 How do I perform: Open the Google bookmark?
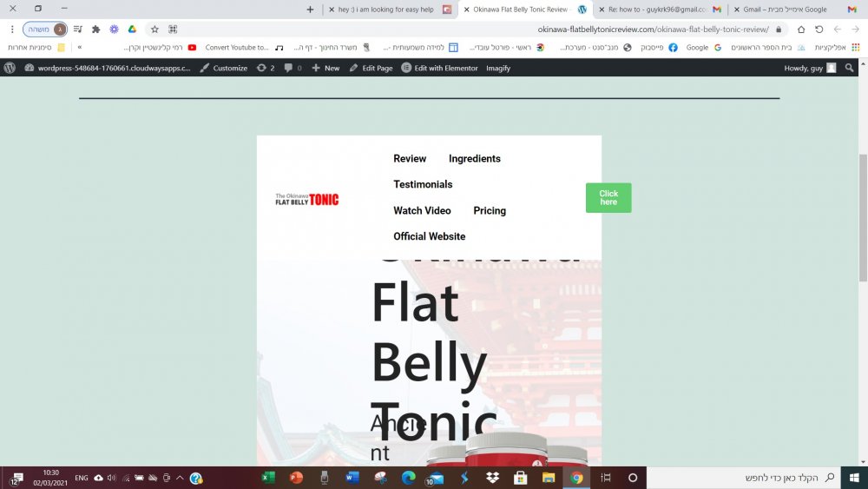tap(703, 48)
